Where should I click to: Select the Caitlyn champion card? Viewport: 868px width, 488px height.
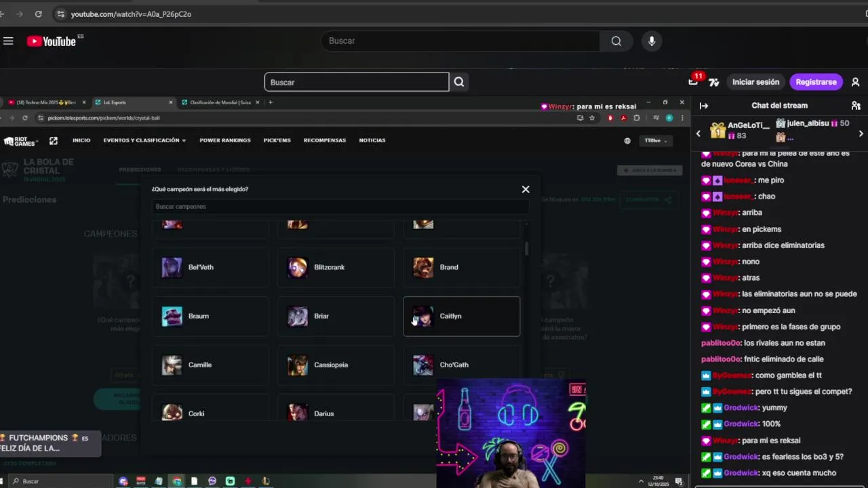point(462,316)
